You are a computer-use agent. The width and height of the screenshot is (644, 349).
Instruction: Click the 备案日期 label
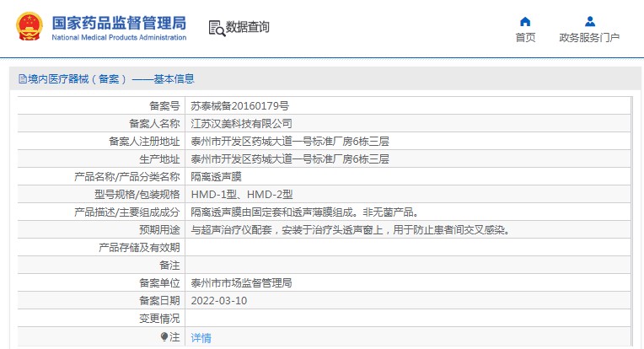[159, 301]
